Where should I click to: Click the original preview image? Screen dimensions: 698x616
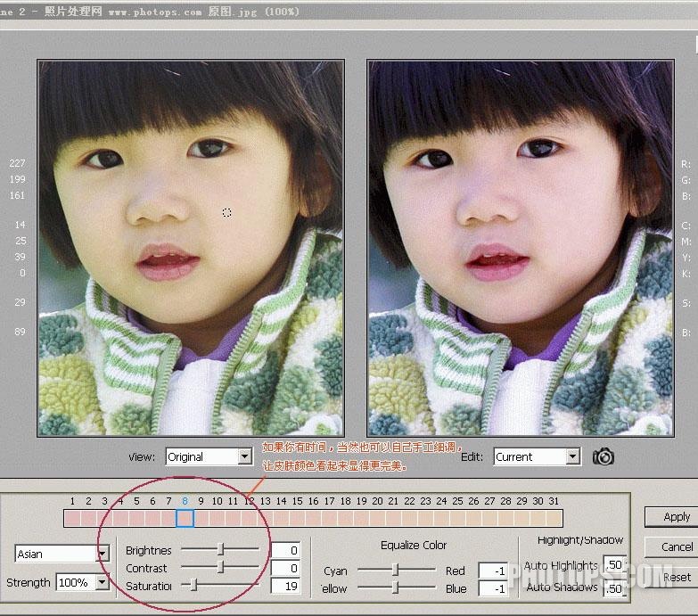pyautogui.click(x=191, y=248)
